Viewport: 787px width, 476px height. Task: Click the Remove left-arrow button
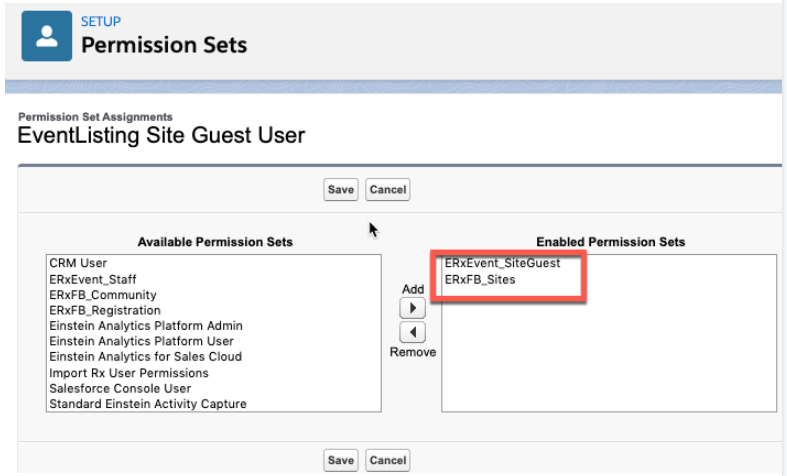[x=412, y=332]
